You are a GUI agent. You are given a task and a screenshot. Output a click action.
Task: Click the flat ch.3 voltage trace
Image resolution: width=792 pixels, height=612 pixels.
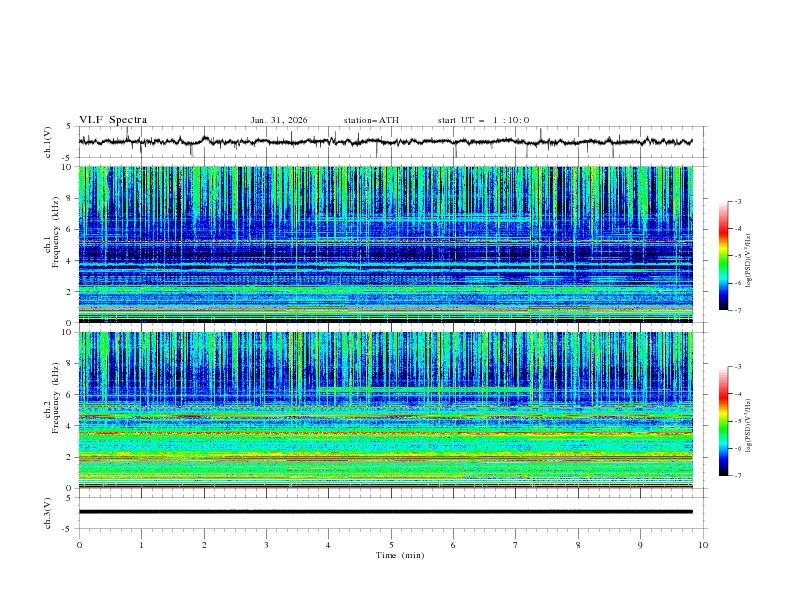(x=386, y=512)
